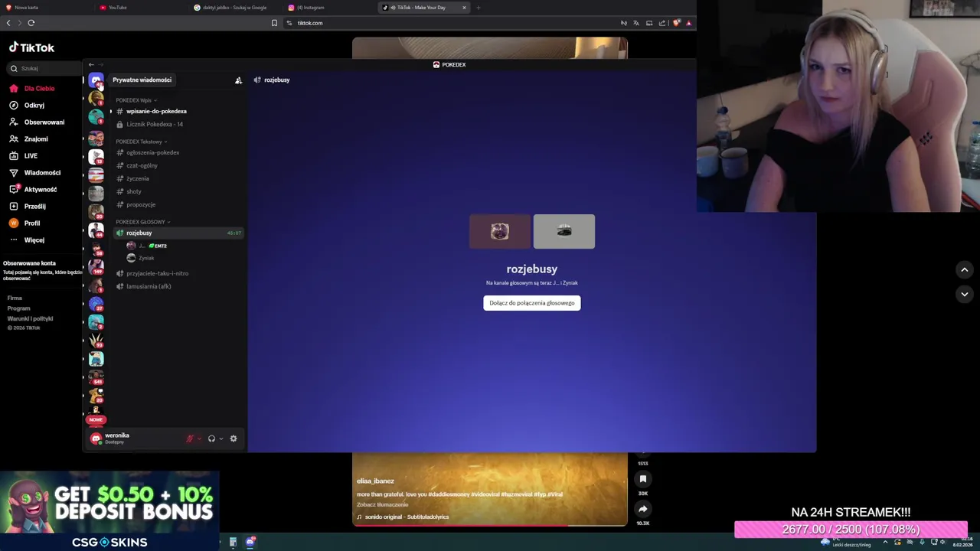Go to next TikTok video arrow
Screen dimensions: 980x551
pyautogui.click(x=965, y=294)
